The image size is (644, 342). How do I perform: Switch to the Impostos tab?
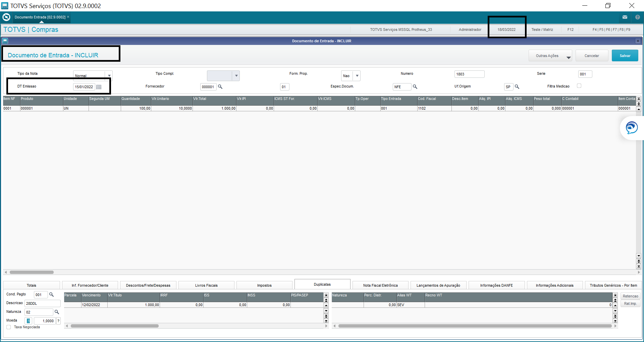pos(264,285)
